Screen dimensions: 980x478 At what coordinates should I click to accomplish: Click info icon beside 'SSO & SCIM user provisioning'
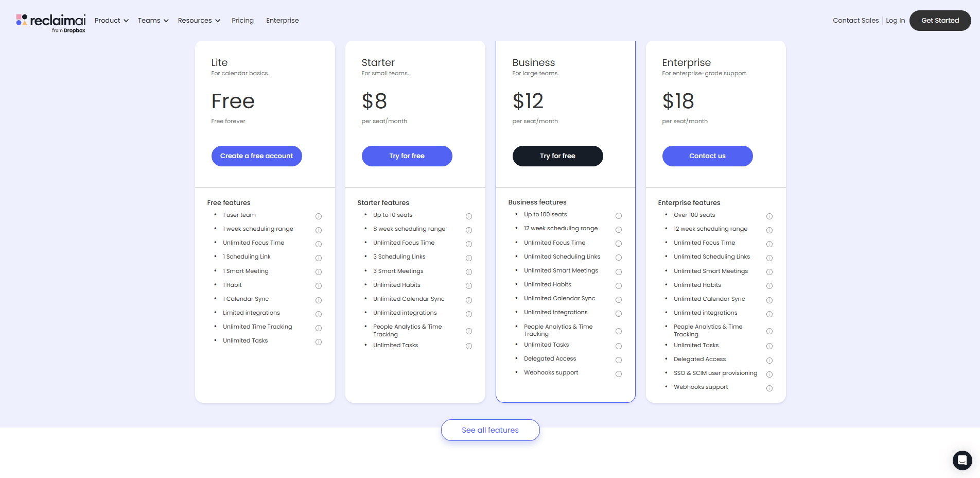pyautogui.click(x=769, y=374)
